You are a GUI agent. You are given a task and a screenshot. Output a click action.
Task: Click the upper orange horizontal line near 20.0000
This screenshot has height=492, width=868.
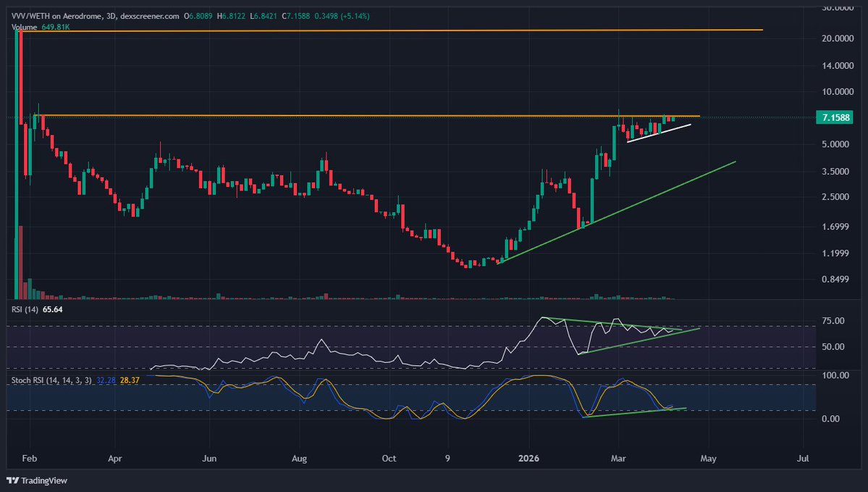coord(434,30)
